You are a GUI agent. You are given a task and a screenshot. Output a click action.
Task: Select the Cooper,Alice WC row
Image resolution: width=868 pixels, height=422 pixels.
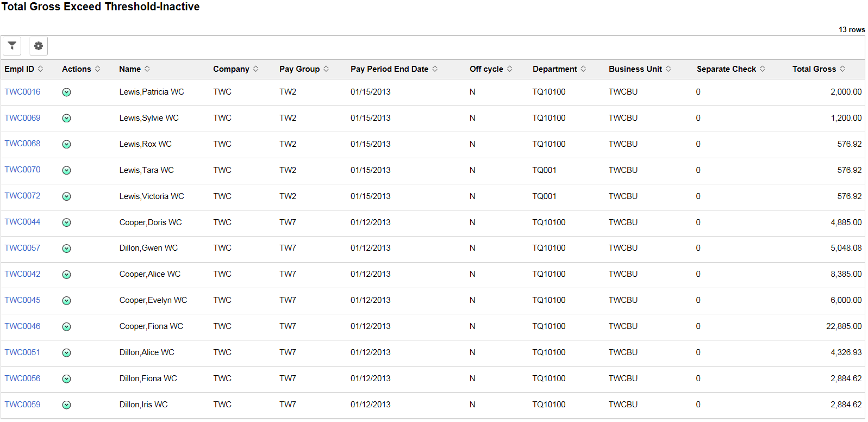click(433, 275)
